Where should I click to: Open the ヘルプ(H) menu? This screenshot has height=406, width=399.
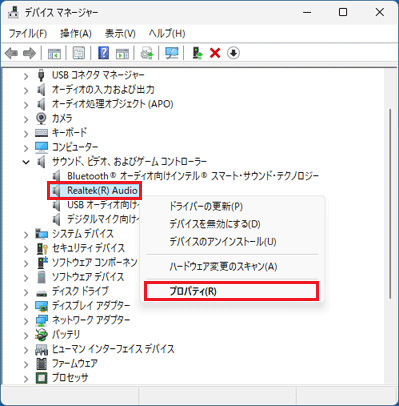(167, 34)
